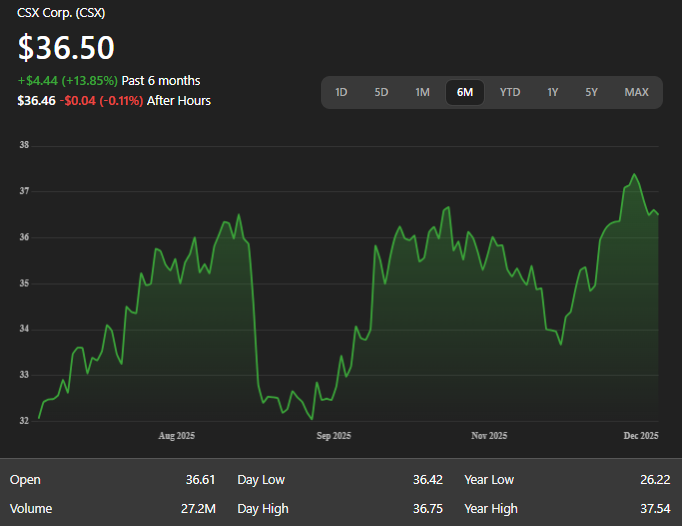682x526 pixels.
Task: Click the Year Low value 26.22
Action: 655,479
